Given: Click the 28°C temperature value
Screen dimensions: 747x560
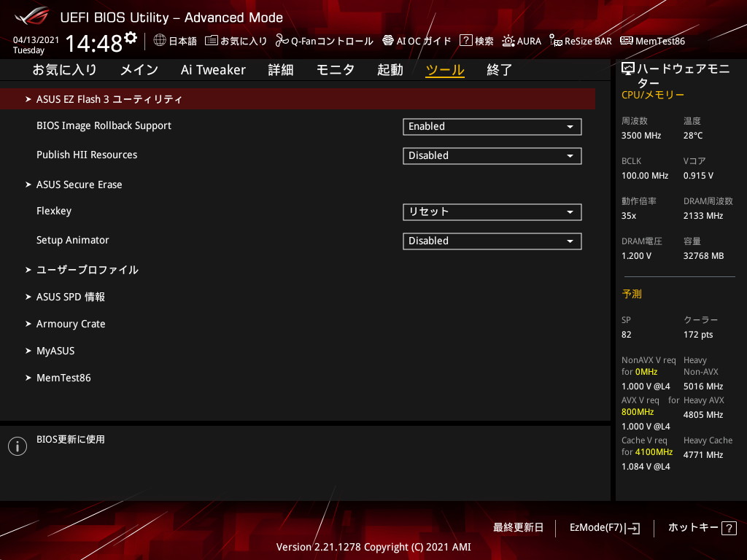Looking at the screenshot, I should 693,136.
